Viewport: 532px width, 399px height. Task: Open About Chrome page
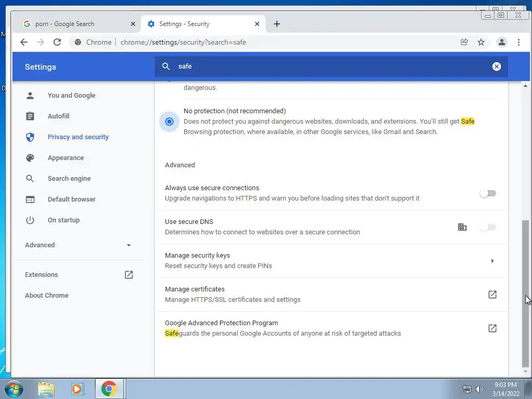pos(46,295)
